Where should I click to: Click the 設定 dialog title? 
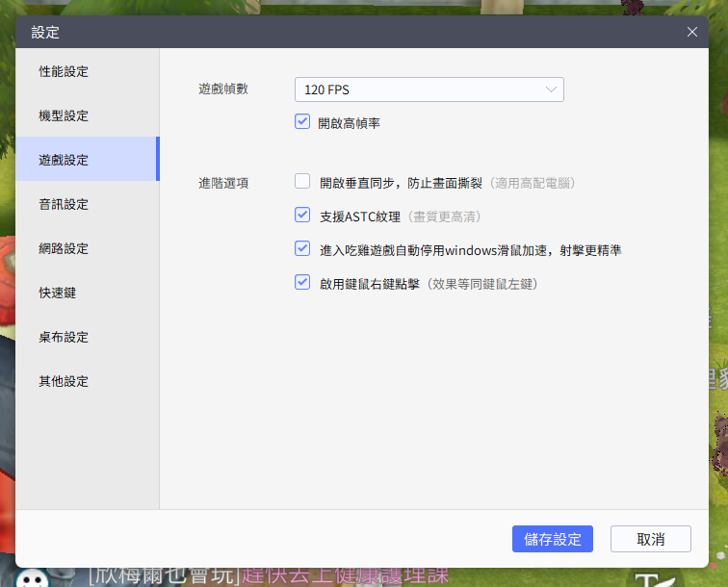click(45, 32)
